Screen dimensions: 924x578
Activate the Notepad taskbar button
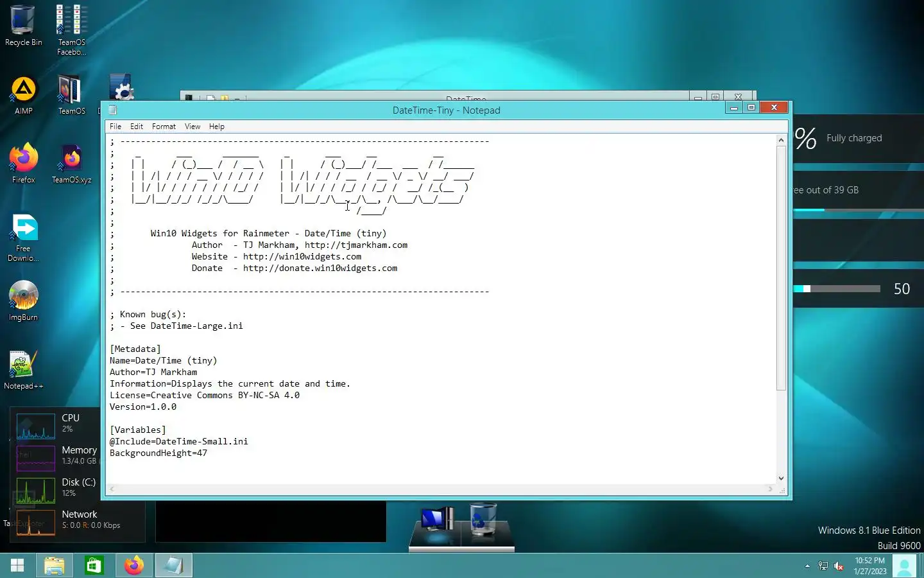click(174, 565)
